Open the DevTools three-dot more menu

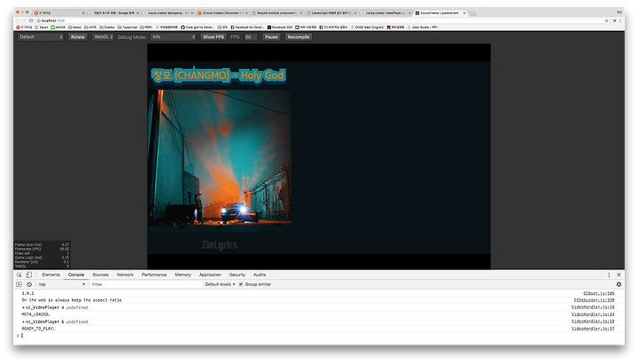(609, 275)
